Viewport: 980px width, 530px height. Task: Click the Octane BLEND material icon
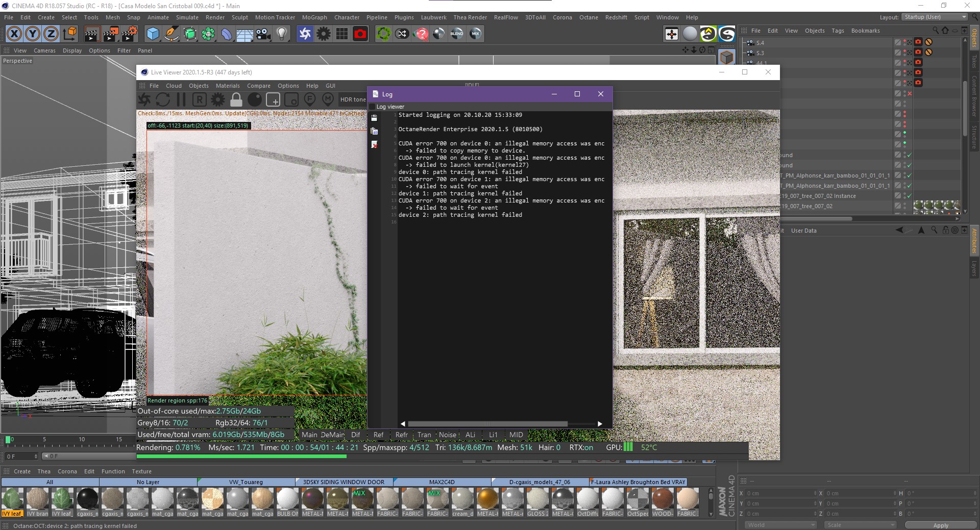(x=457, y=34)
